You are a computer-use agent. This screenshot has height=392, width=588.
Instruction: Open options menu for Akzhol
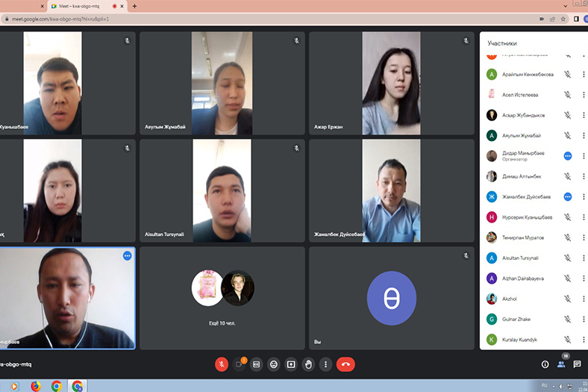pos(584,299)
